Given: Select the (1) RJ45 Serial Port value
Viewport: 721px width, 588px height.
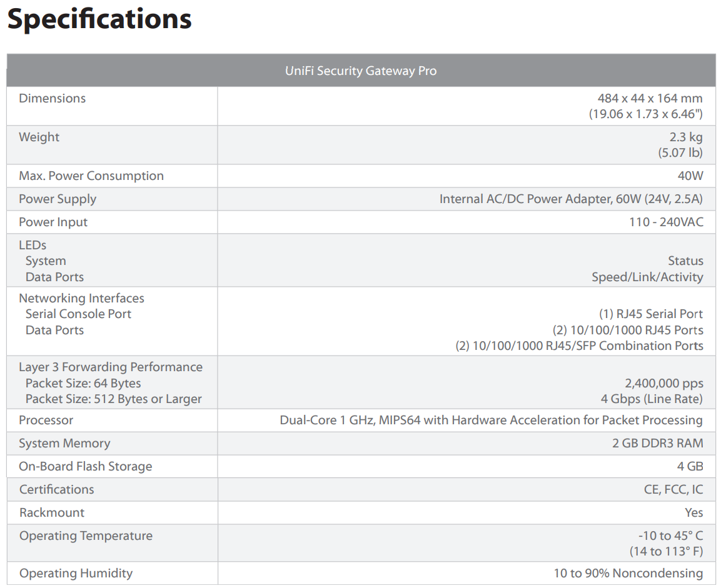Looking at the screenshot, I should pos(650,314).
